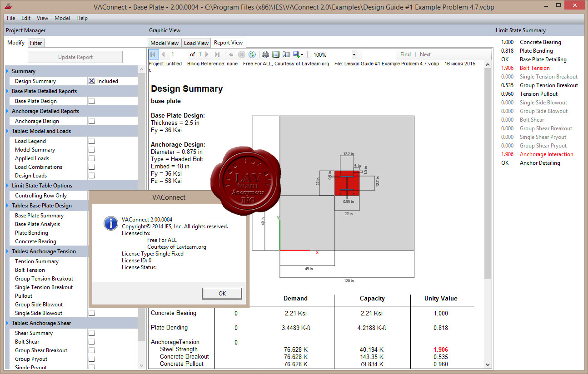
Task: Click information icon in VAConnect dialog
Action: (110, 223)
